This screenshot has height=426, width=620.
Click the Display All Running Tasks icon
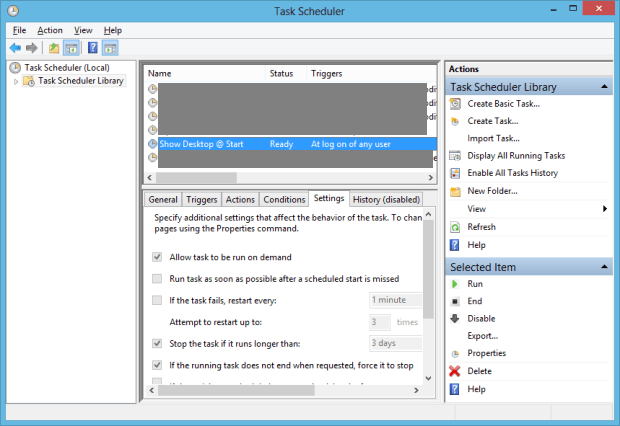coord(455,156)
